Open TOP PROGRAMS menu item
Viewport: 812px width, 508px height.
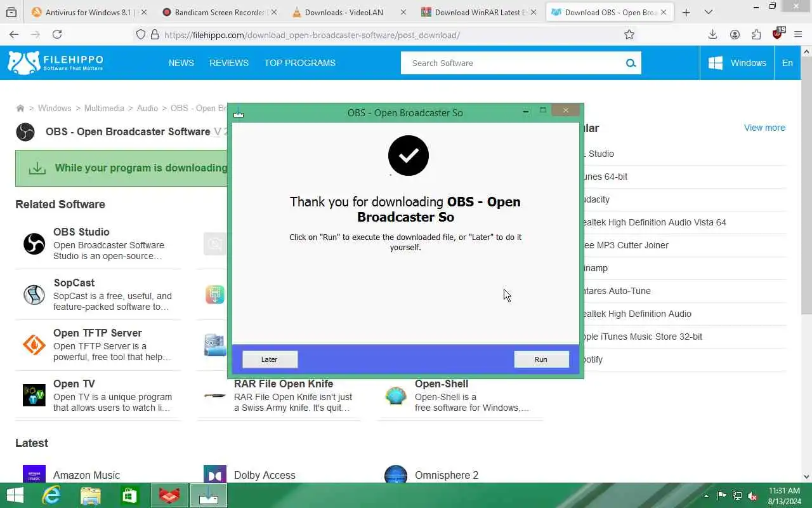click(x=300, y=63)
